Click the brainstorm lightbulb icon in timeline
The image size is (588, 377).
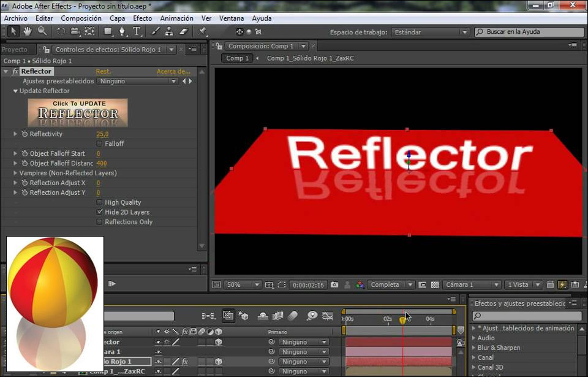(x=312, y=316)
